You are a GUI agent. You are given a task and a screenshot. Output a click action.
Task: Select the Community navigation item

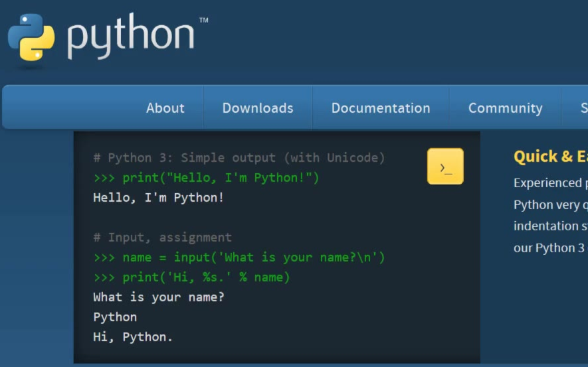point(505,108)
